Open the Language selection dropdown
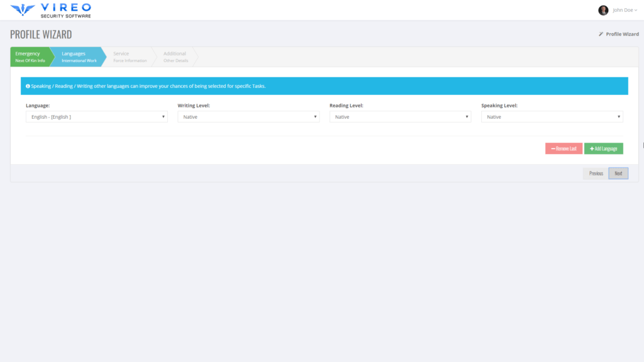644x362 pixels. click(96, 116)
